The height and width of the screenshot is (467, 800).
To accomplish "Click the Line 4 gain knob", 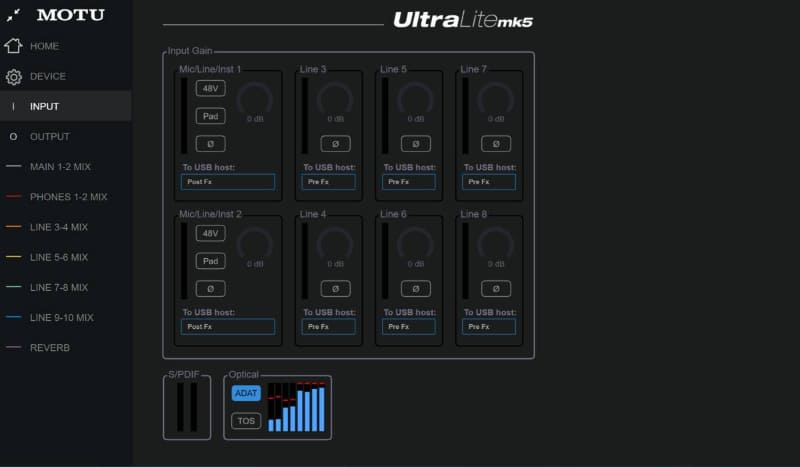I will (x=335, y=244).
